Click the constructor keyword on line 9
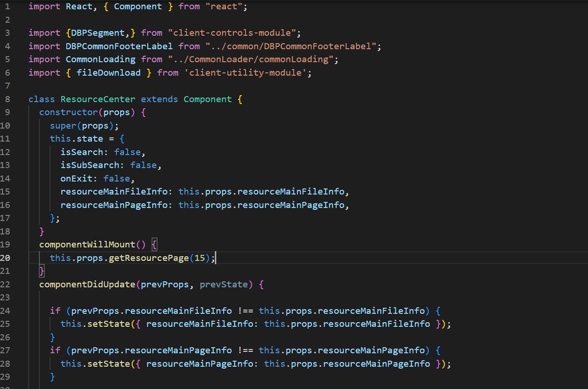Viewport: 588px width, 389px height. tap(69, 112)
